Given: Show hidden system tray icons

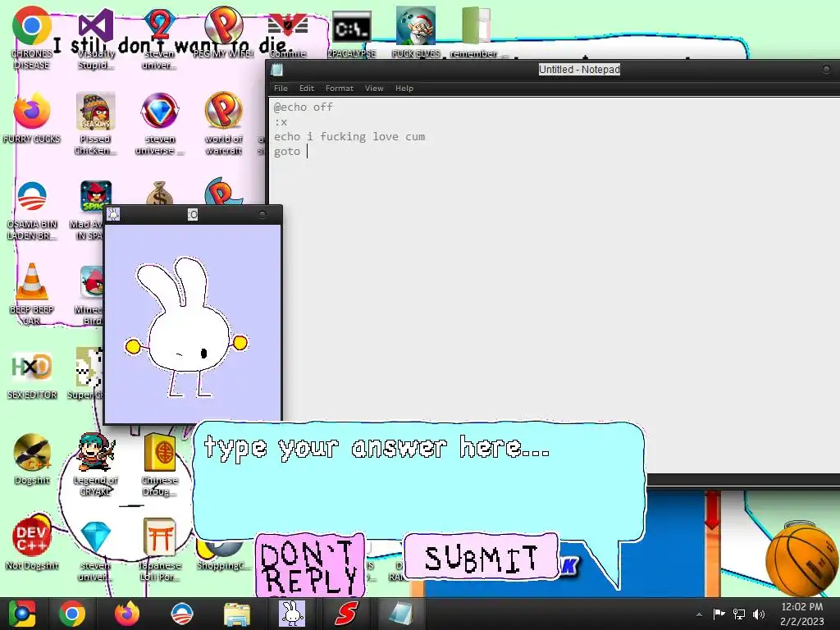Looking at the screenshot, I should point(699,614).
